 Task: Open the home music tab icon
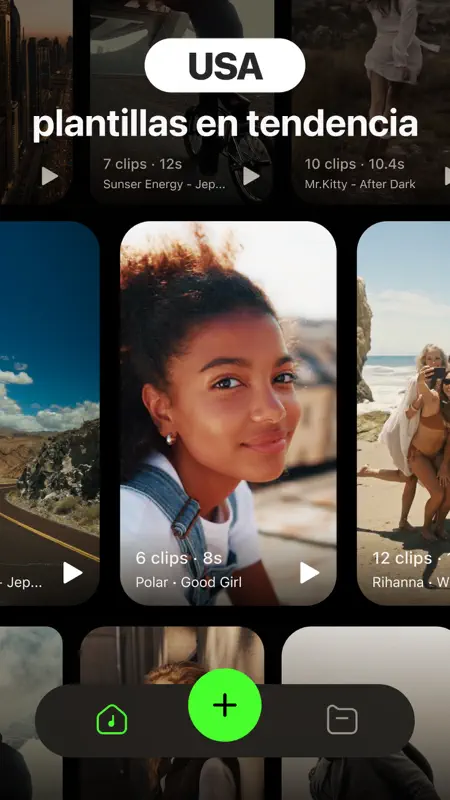pyautogui.click(x=112, y=719)
